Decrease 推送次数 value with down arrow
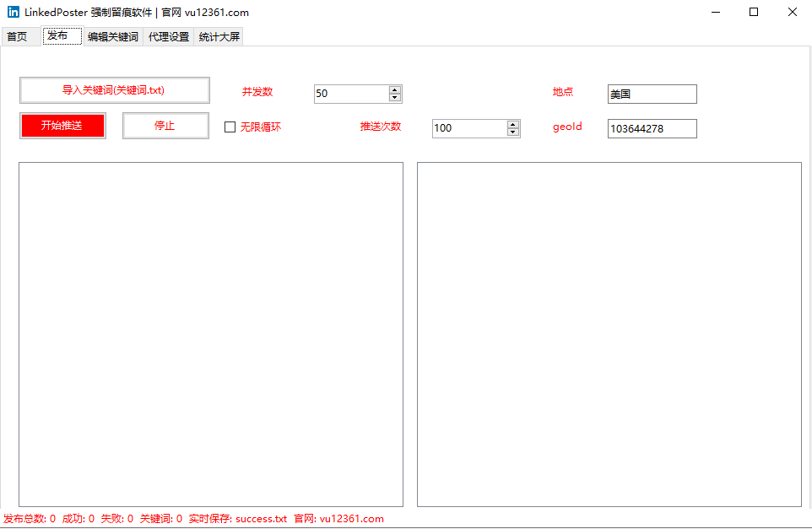 click(x=513, y=132)
